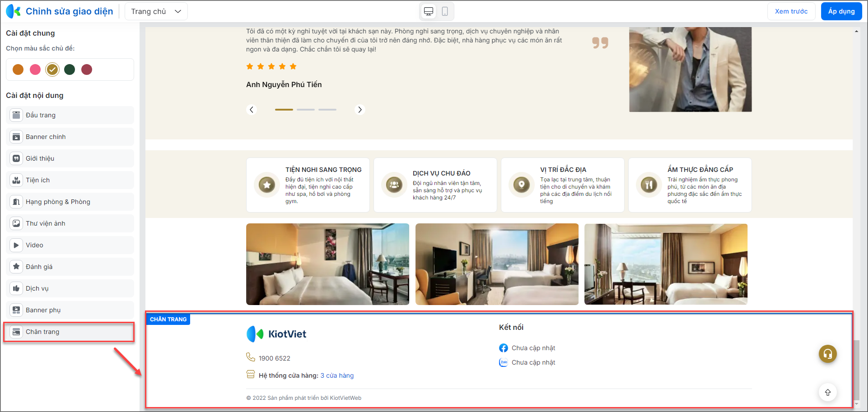Open the Banner chính settings item
The image size is (868, 412).
click(x=70, y=137)
